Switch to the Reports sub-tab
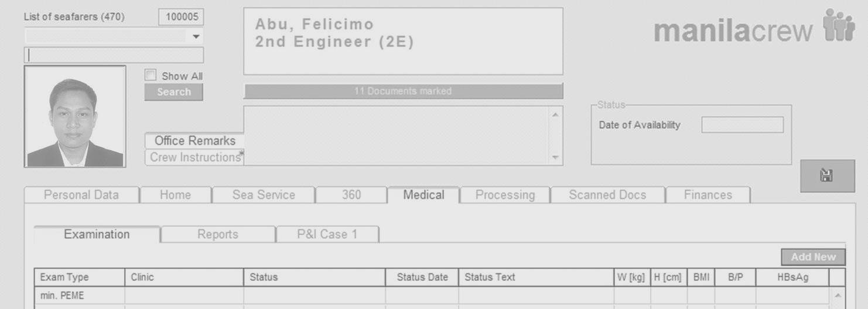868x309 pixels. pos(217,235)
